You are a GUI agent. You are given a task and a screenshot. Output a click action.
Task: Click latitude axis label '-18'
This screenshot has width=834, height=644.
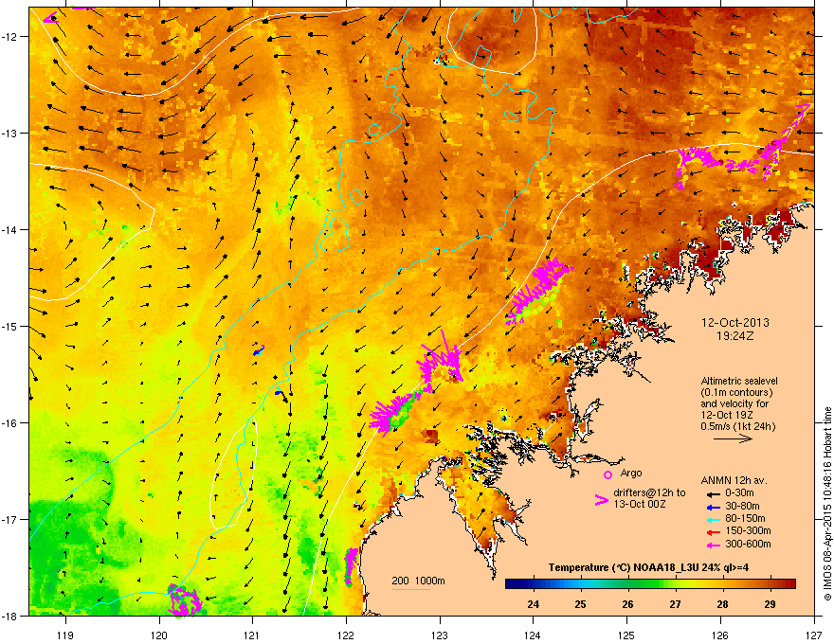pyautogui.click(x=9, y=616)
